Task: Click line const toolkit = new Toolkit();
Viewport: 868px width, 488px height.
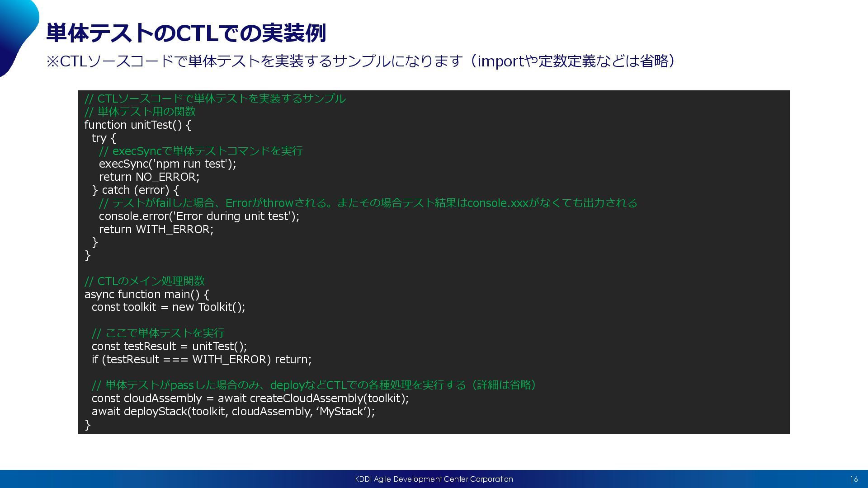Action: (x=169, y=307)
